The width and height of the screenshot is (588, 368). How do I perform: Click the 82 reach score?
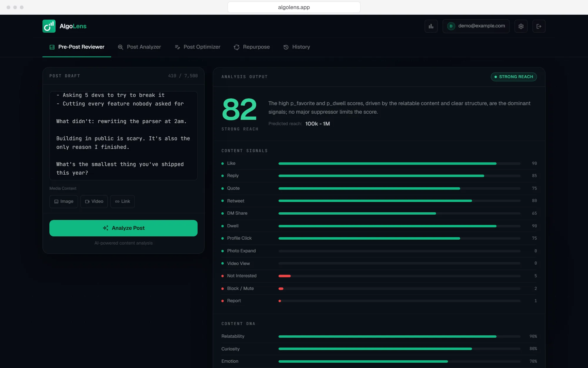(239, 110)
